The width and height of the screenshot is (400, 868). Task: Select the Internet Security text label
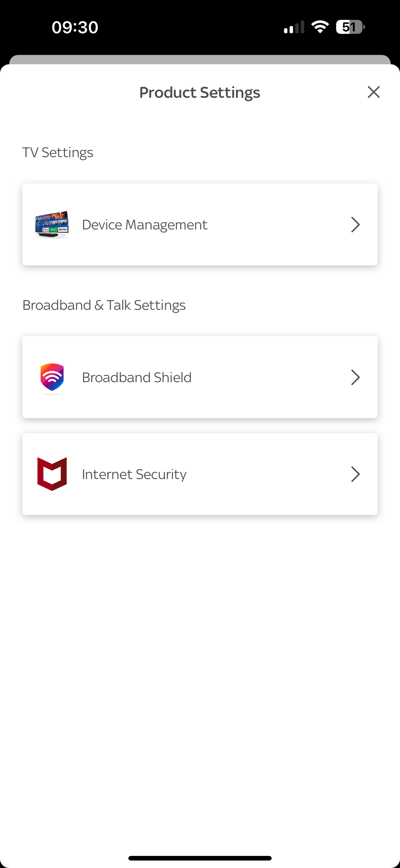[134, 474]
